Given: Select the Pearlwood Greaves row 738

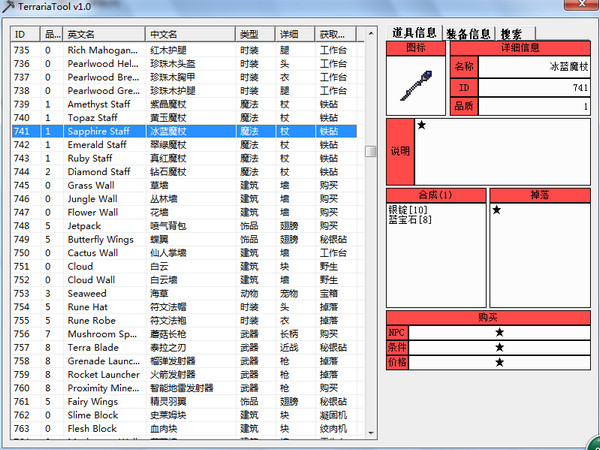Looking at the screenshot, I should click(x=184, y=91).
